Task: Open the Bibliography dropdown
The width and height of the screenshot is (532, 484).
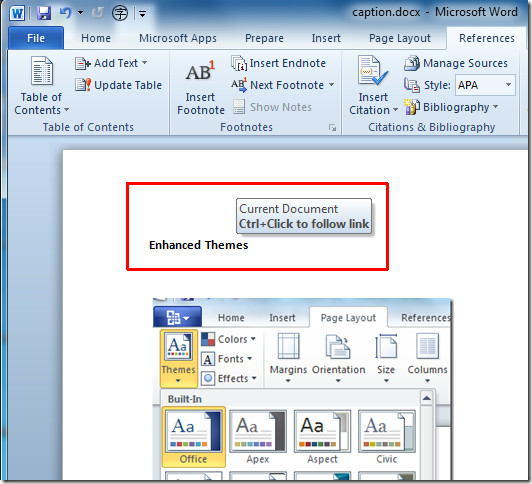Action: click(451, 107)
